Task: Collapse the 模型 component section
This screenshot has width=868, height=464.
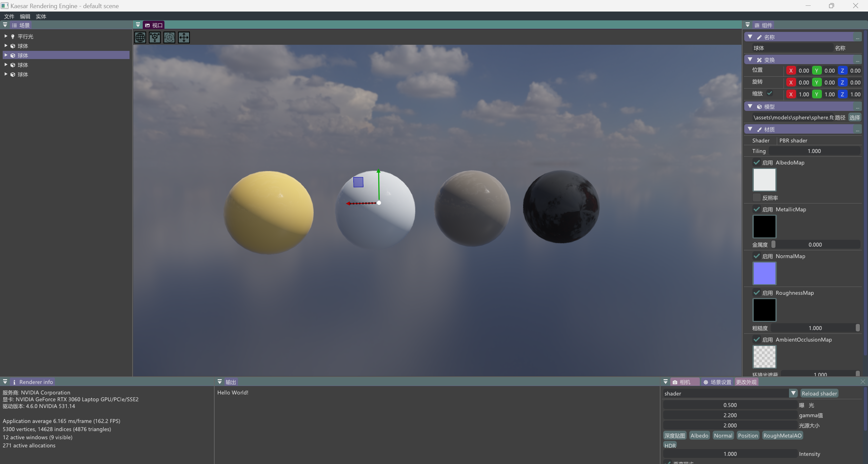Action: 750,106
